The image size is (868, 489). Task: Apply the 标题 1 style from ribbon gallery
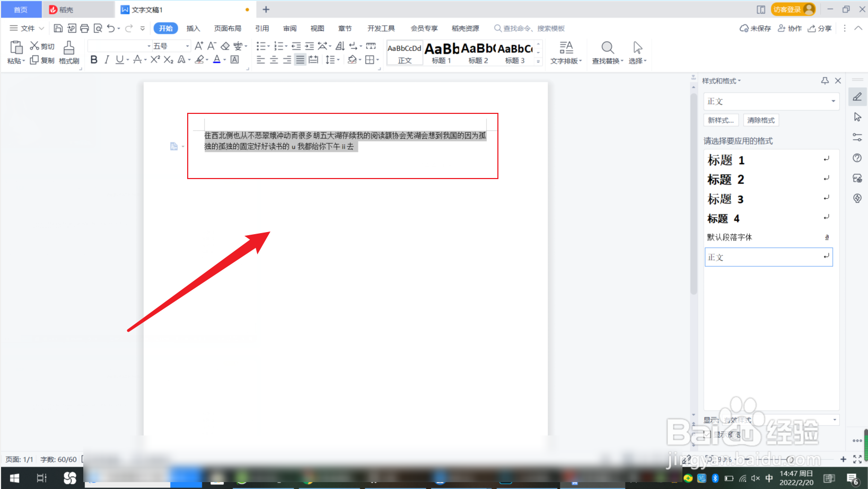point(442,52)
